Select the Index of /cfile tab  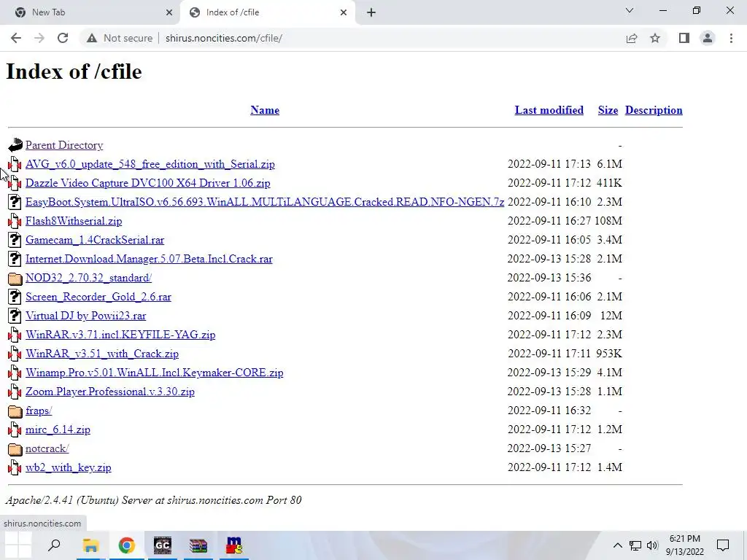click(x=267, y=12)
